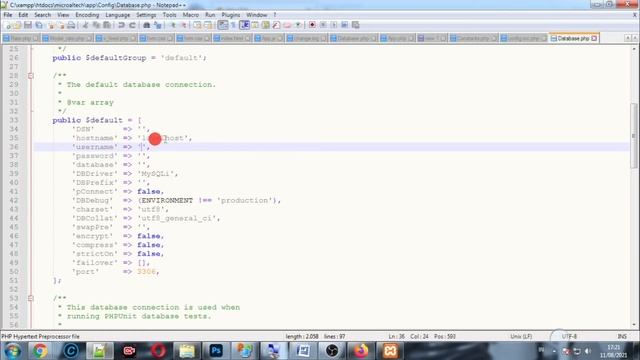Click the Paste toolbar icon
Viewport: 640px width, 360px height.
pos(107,25)
